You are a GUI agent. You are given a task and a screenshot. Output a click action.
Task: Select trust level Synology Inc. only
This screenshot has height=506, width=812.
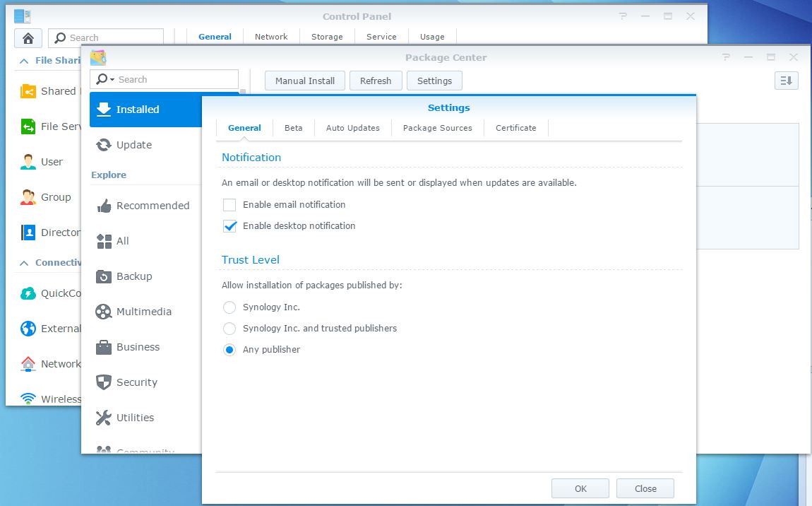229,307
